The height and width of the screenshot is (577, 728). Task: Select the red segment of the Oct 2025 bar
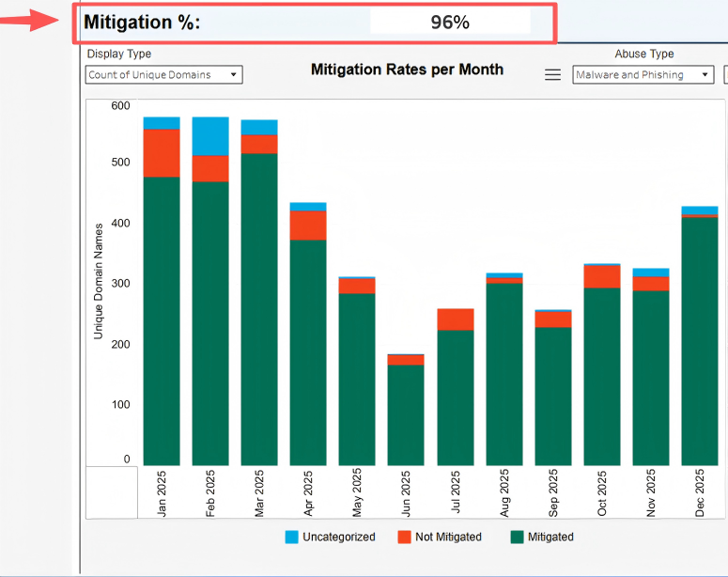pyautogui.click(x=602, y=276)
